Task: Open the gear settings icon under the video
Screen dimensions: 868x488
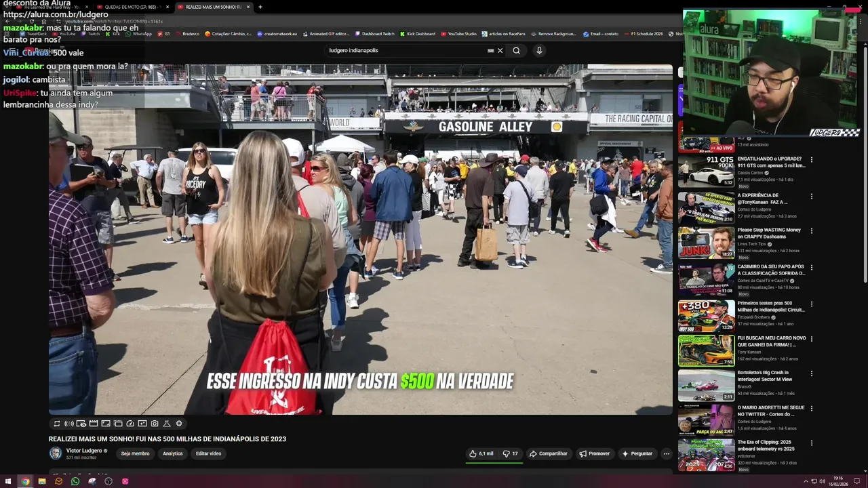Action: [x=179, y=424]
